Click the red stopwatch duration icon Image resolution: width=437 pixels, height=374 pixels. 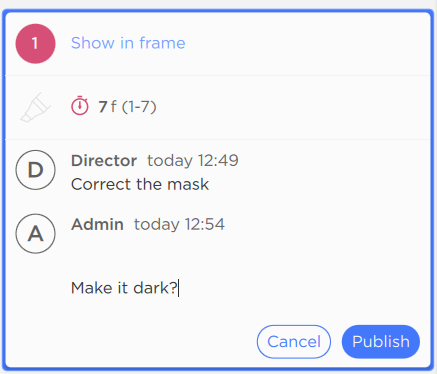tap(80, 106)
